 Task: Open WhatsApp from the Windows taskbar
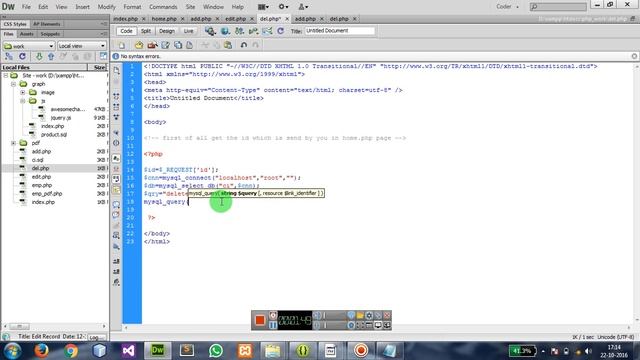[216, 350]
